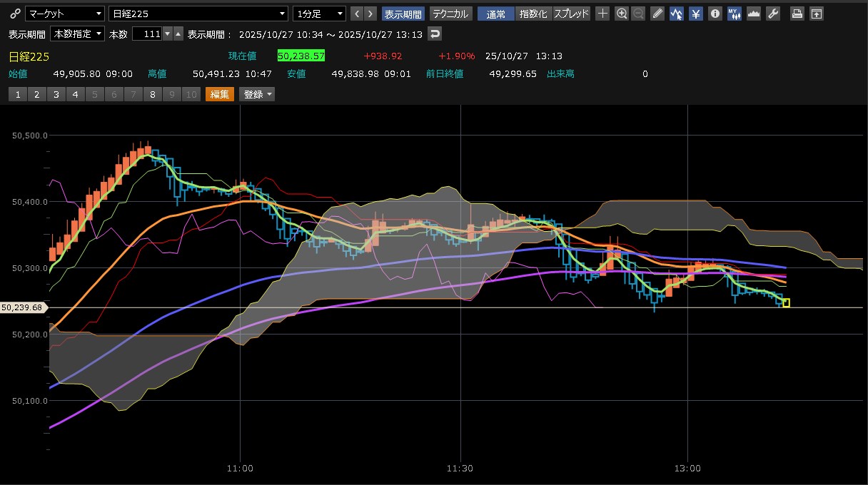Click the 50,239.68 price marker on axis

point(23,307)
